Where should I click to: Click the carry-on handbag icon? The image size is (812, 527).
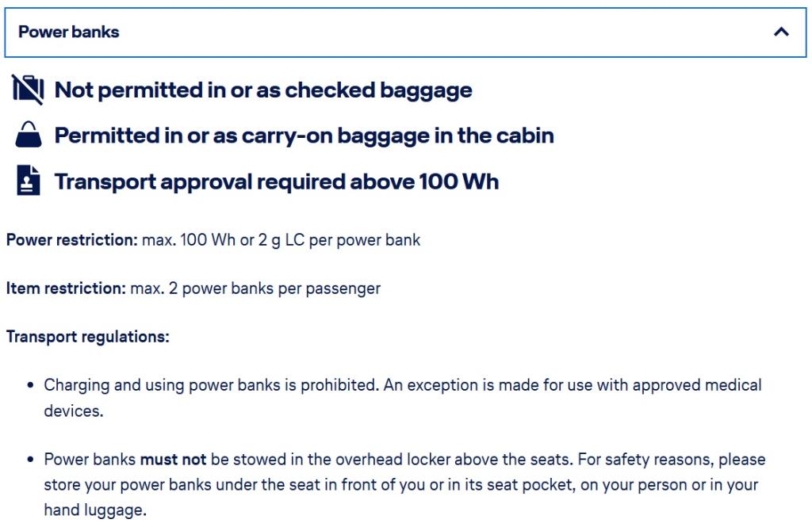(x=28, y=136)
